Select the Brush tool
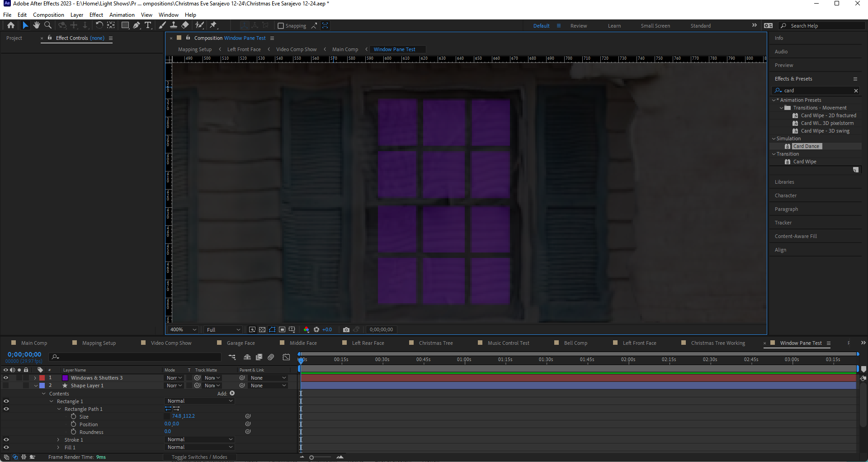Image resolution: width=868 pixels, height=462 pixels. (x=162, y=25)
